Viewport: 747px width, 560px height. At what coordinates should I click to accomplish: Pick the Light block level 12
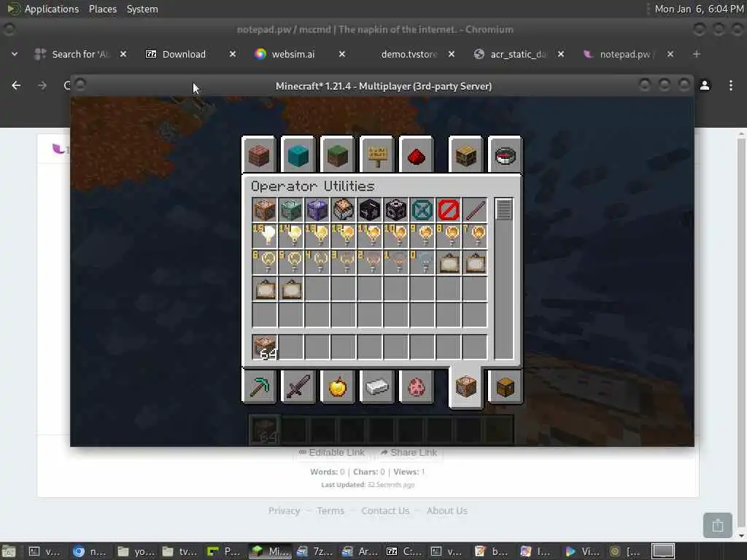343,236
